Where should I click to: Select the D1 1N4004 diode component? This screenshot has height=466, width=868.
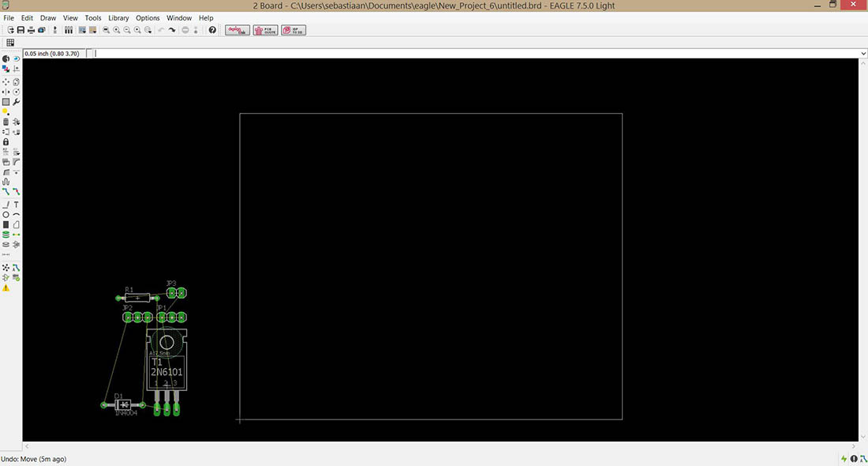(x=123, y=405)
